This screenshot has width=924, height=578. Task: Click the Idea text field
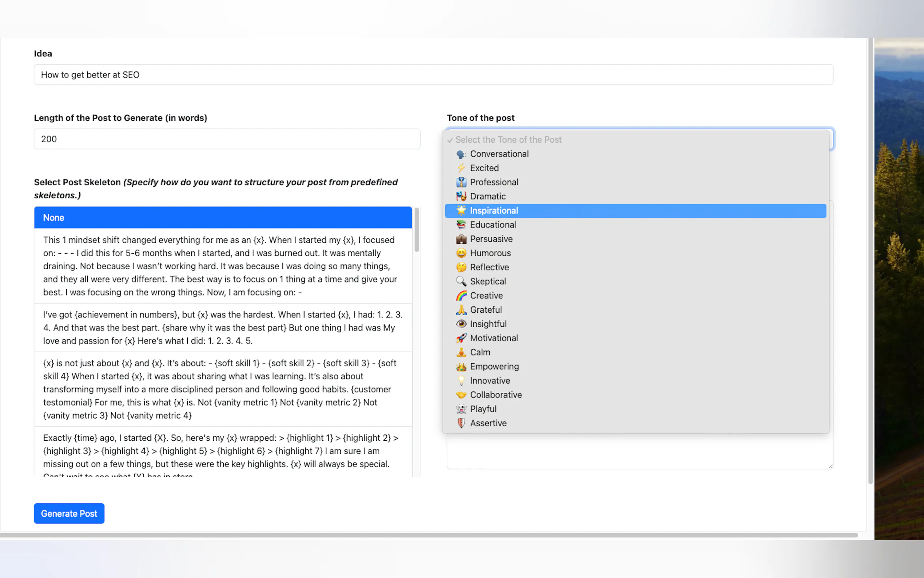(x=433, y=75)
